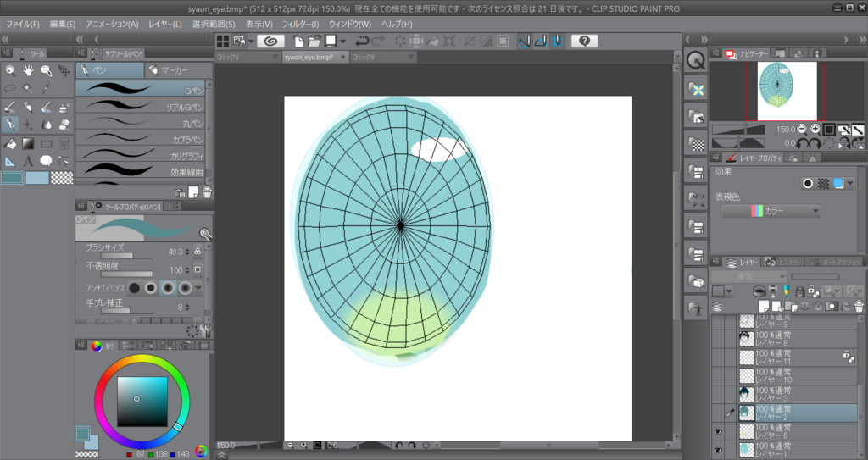Open the blending mode 通常 dropdown
This screenshot has height=460, width=868.
748,276
